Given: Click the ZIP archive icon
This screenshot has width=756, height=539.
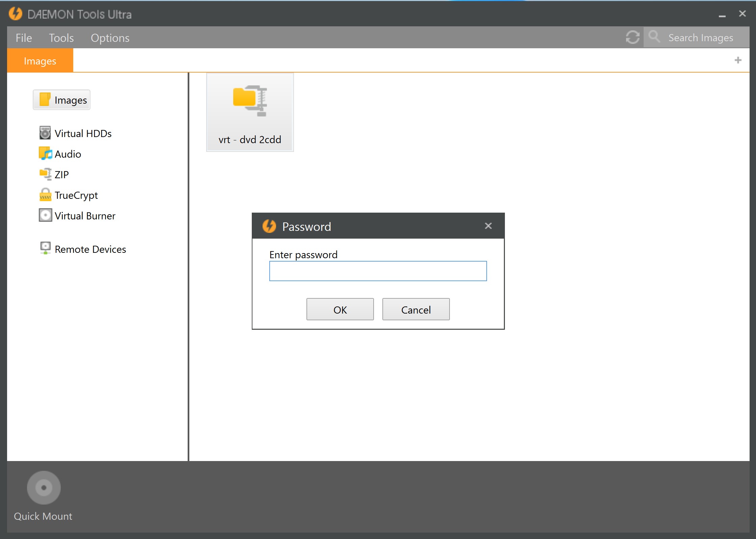Looking at the screenshot, I should [46, 174].
